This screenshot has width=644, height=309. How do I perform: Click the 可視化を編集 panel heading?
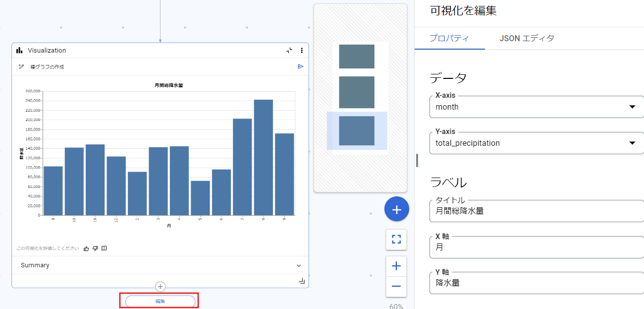[463, 10]
